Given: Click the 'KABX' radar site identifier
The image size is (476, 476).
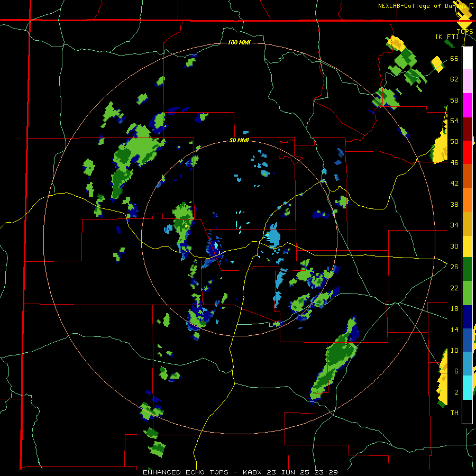Looking at the screenshot, I should [253, 472].
